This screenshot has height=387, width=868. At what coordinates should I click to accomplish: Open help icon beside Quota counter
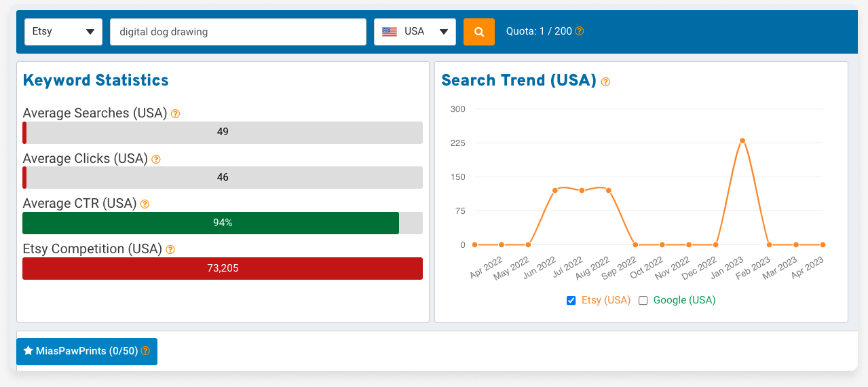tap(579, 31)
